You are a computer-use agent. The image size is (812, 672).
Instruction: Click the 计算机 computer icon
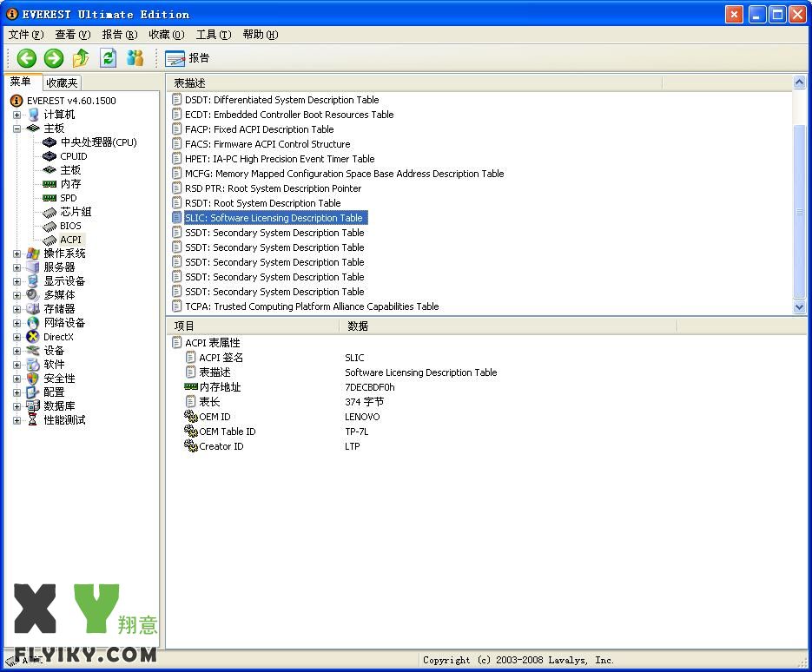point(33,115)
